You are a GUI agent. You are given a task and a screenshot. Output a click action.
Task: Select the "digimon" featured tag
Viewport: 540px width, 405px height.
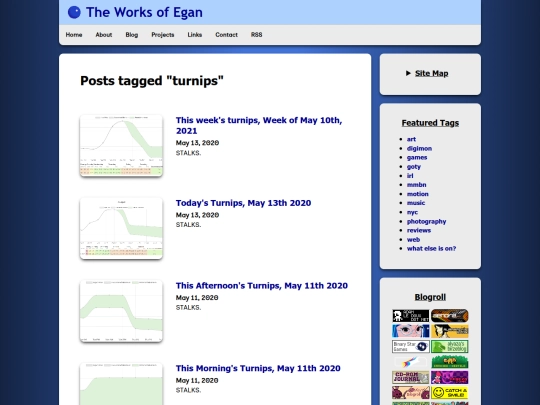[419, 148]
